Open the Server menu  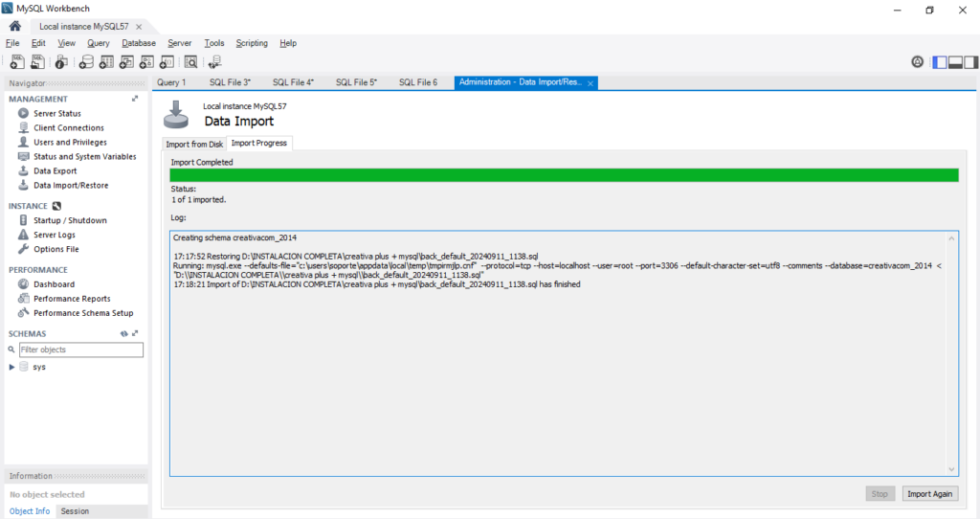pos(179,43)
